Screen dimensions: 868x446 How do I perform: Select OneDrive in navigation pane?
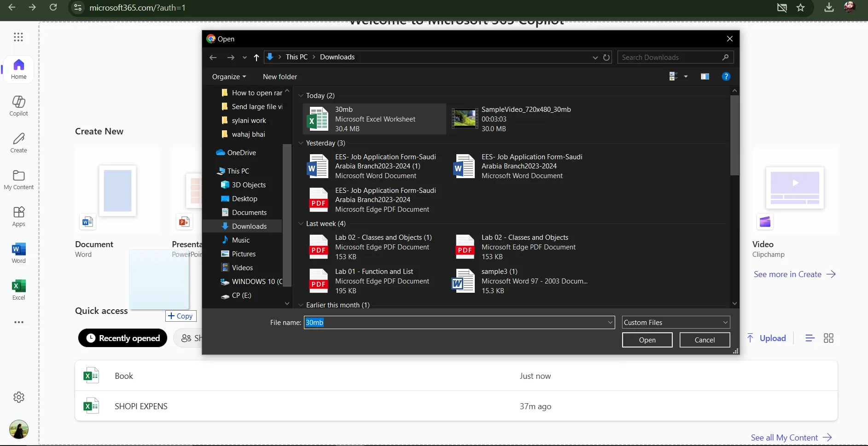click(x=242, y=153)
